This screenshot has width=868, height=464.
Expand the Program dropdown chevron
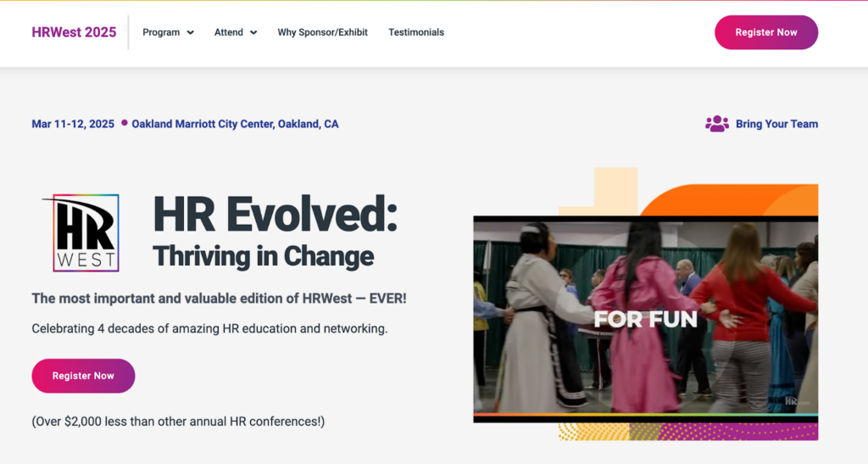pos(191,33)
